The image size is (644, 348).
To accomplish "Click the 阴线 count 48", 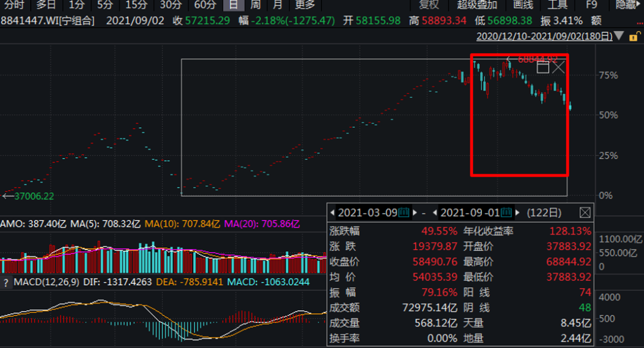I will pyautogui.click(x=586, y=307).
